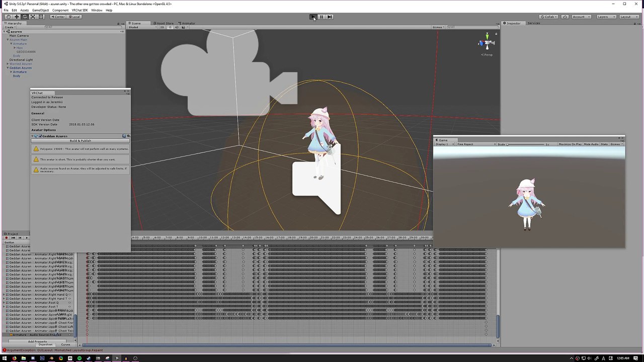Switch to the Animator tab
644x362 pixels.
pyautogui.click(x=187, y=23)
